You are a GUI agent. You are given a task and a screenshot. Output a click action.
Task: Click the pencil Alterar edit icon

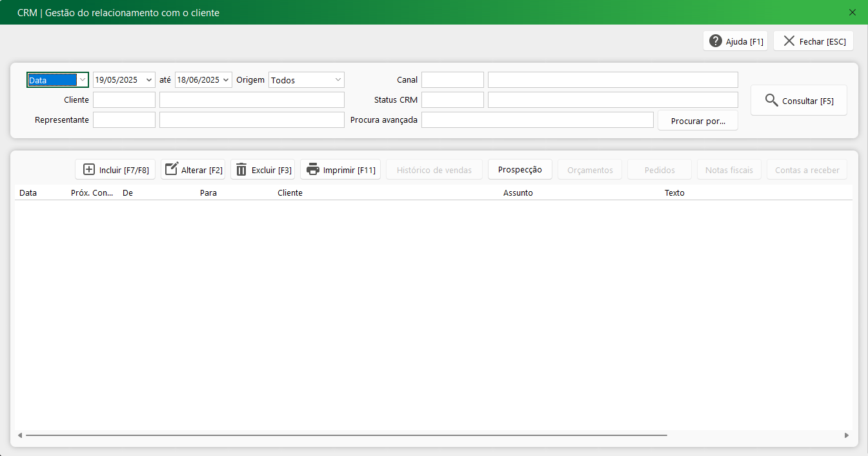172,170
